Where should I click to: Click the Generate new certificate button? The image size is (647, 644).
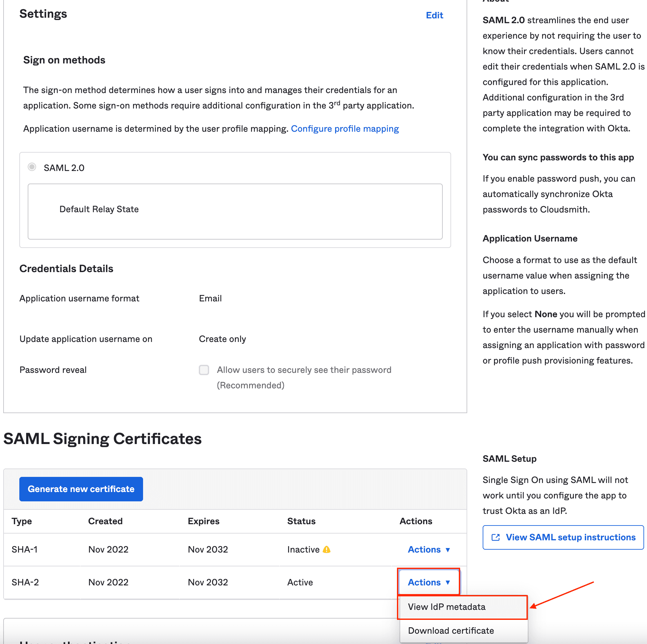pyautogui.click(x=81, y=489)
